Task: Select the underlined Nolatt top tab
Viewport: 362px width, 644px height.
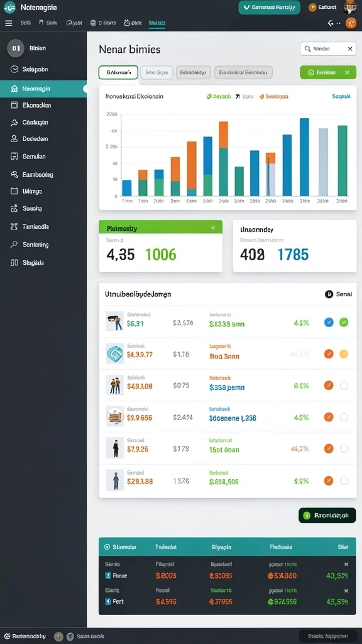Action: coord(156,23)
